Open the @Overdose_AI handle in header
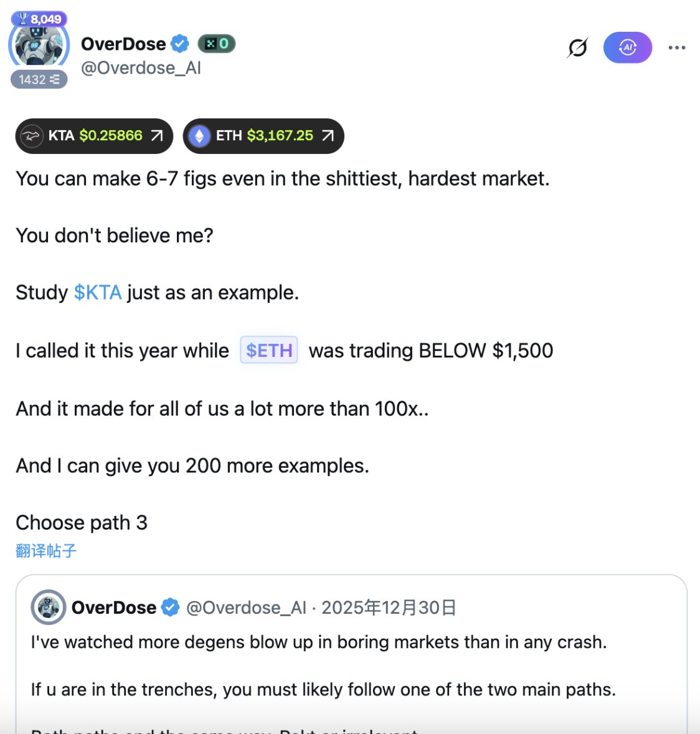The image size is (700, 734). tap(141, 68)
